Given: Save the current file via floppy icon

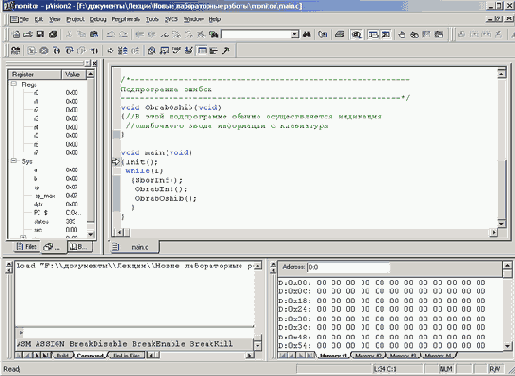Looking at the screenshot, I should click(40, 34).
